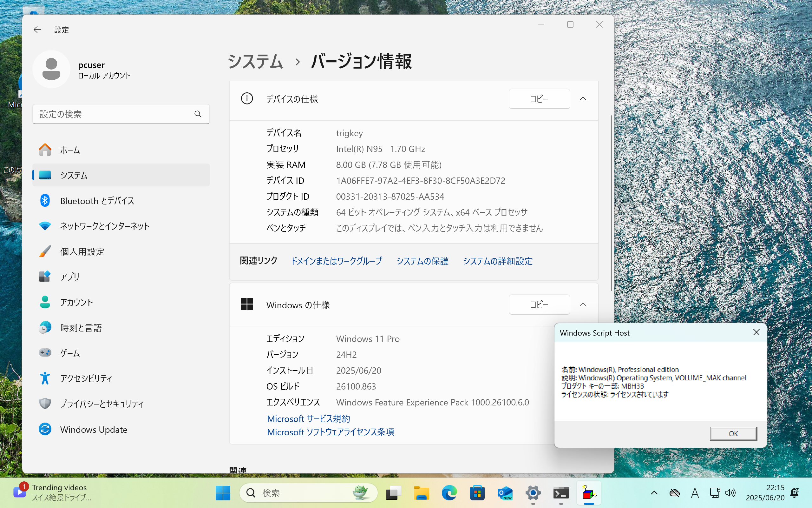Viewport: 812px width, 508px height.
Task: Copy the デバイスの仕様 details
Action: click(x=539, y=99)
